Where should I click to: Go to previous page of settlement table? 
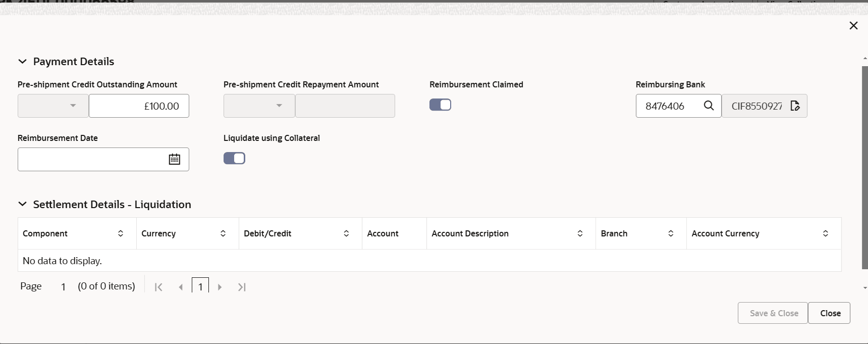tap(181, 287)
